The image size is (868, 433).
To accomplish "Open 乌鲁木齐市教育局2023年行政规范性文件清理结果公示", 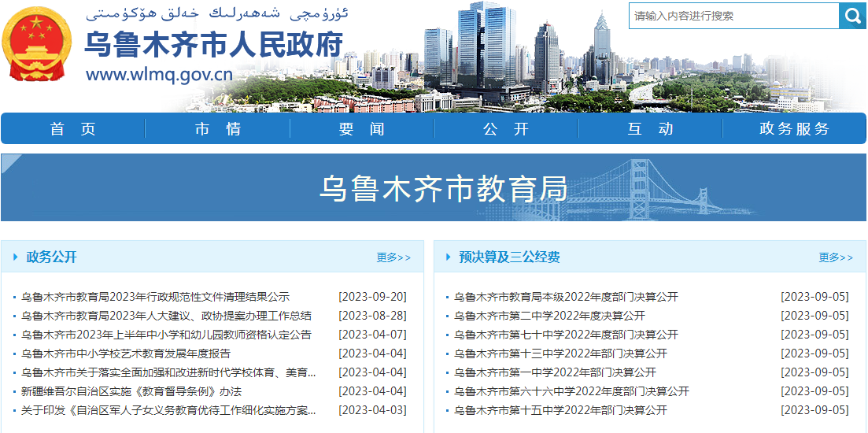I will click(x=155, y=297).
